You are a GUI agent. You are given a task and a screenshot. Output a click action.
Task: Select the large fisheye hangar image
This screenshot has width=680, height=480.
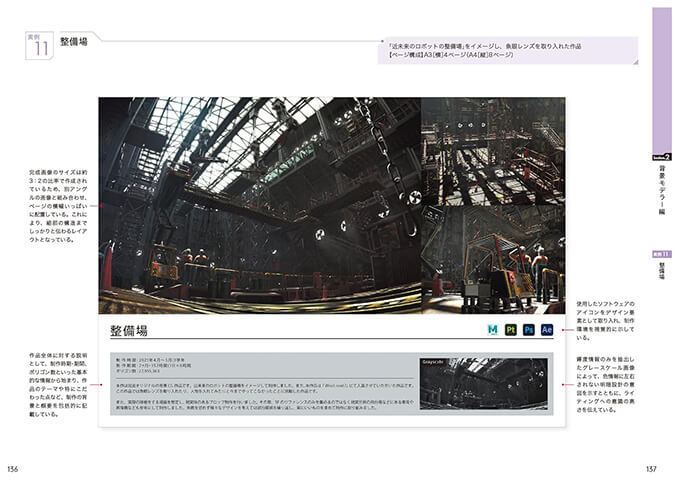pyautogui.click(x=260, y=205)
